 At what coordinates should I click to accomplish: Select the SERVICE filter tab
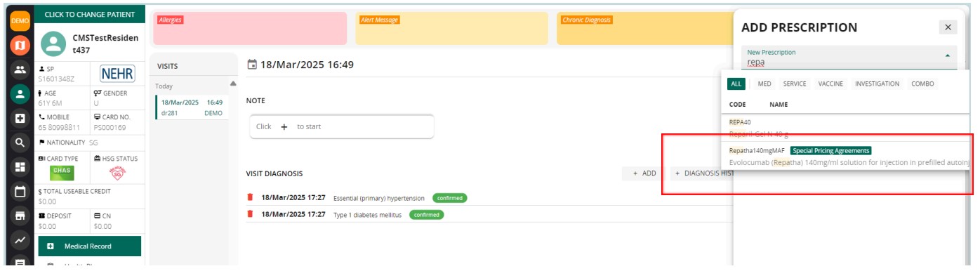click(795, 84)
